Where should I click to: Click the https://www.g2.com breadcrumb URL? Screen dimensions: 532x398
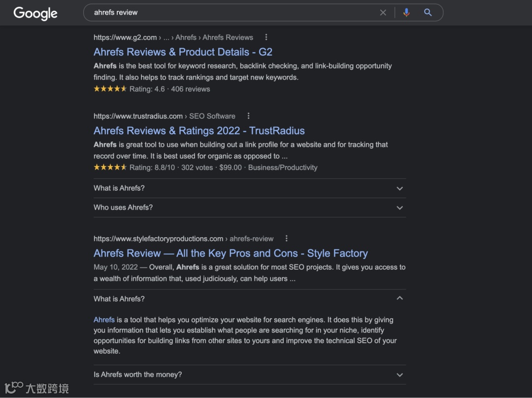(x=125, y=37)
